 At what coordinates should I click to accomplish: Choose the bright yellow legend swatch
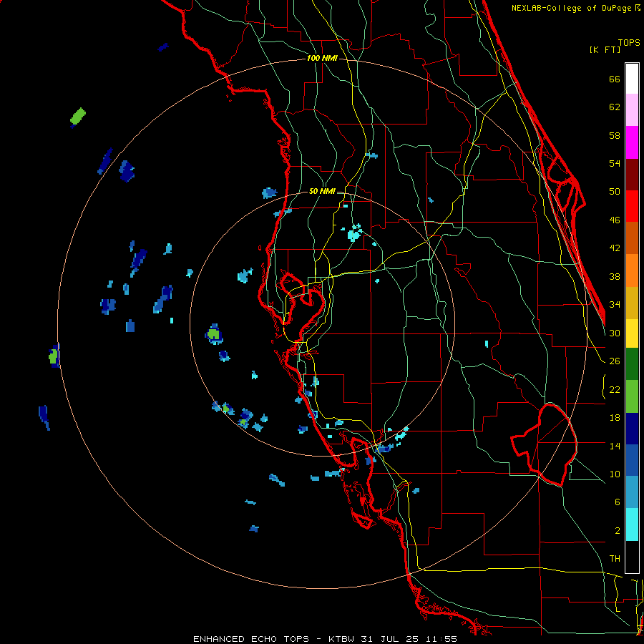[x=632, y=333]
